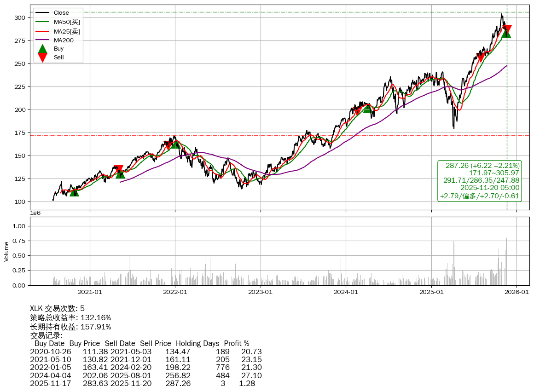Click the green Buy triangle in the legend
Viewport: 534px width, 392px height.
[x=42, y=49]
